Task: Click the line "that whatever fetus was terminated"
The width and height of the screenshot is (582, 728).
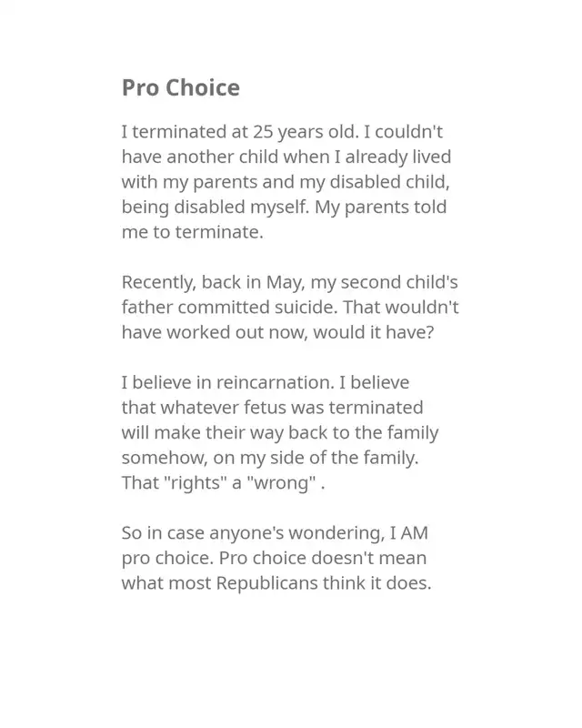Action: 273,408
